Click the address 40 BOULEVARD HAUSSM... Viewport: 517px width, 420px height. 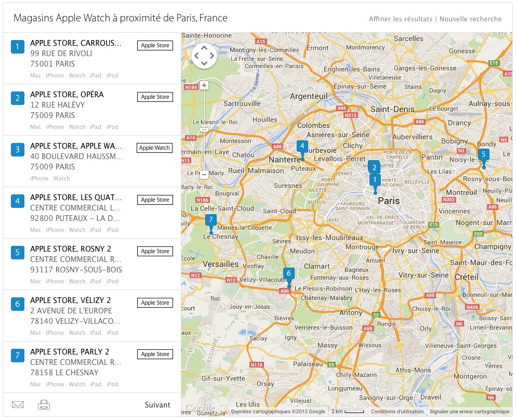(x=76, y=156)
